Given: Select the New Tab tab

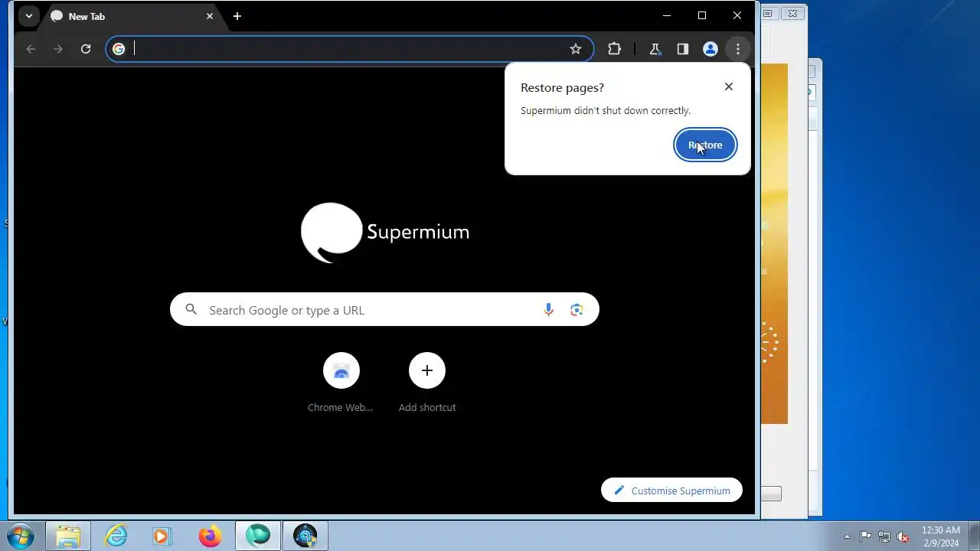Looking at the screenshot, I should (132, 16).
